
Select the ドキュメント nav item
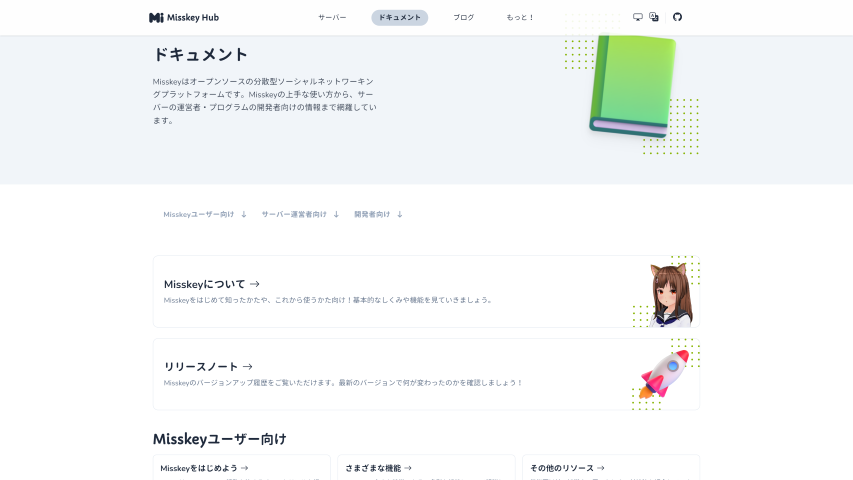click(x=400, y=17)
